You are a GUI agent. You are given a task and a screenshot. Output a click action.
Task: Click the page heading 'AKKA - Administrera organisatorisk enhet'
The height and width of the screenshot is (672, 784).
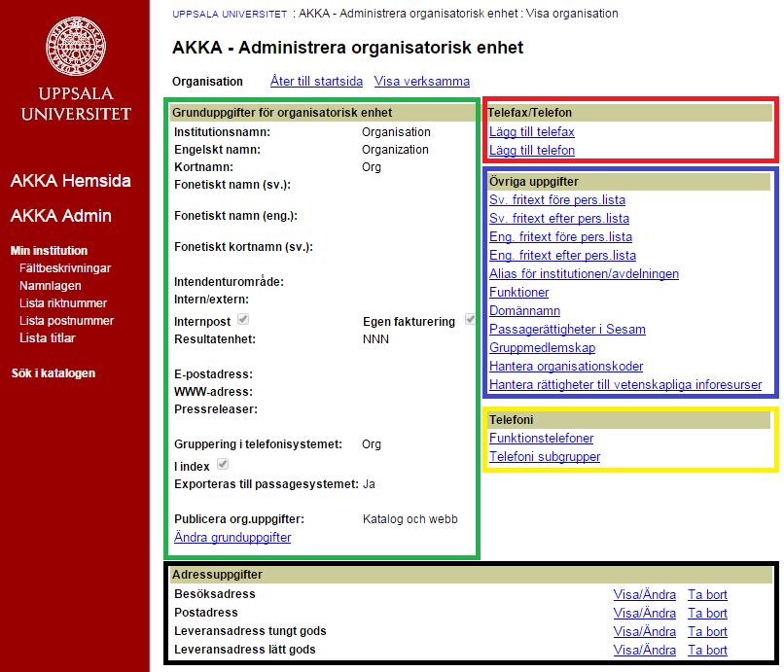[347, 48]
